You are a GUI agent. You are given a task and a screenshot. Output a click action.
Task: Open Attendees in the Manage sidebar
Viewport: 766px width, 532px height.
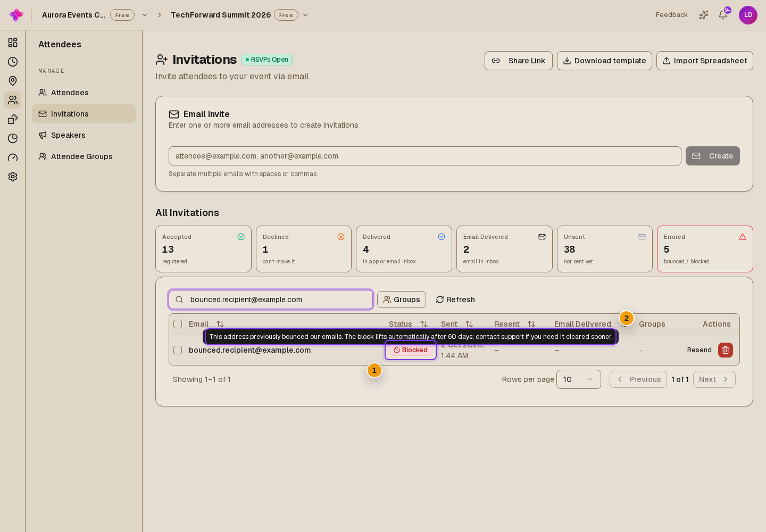tap(84, 93)
